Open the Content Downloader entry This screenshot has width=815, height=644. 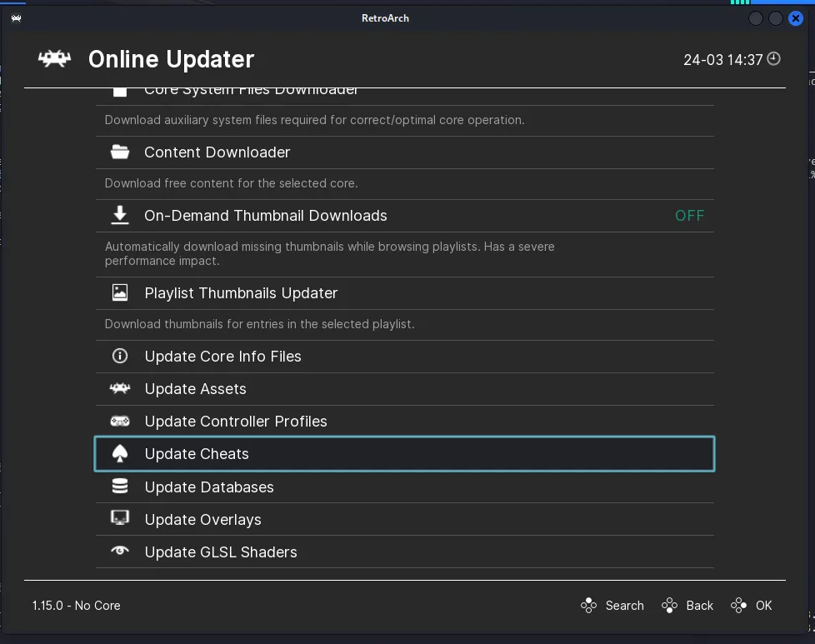(217, 152)
